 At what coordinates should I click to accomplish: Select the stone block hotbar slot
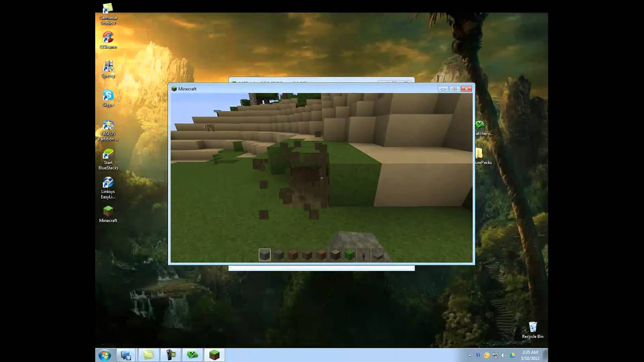point(265,255)
